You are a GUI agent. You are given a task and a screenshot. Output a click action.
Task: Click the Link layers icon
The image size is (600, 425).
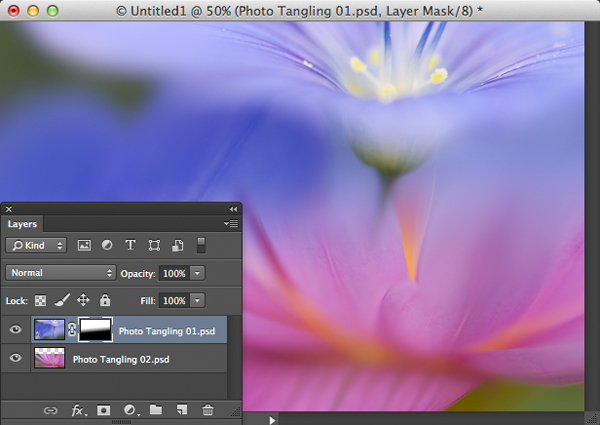tap(50, 410)
